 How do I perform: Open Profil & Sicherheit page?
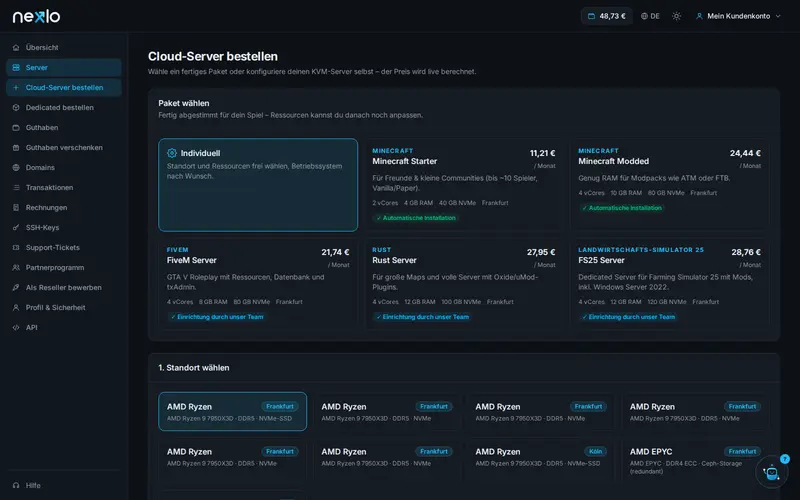point(64,308)
